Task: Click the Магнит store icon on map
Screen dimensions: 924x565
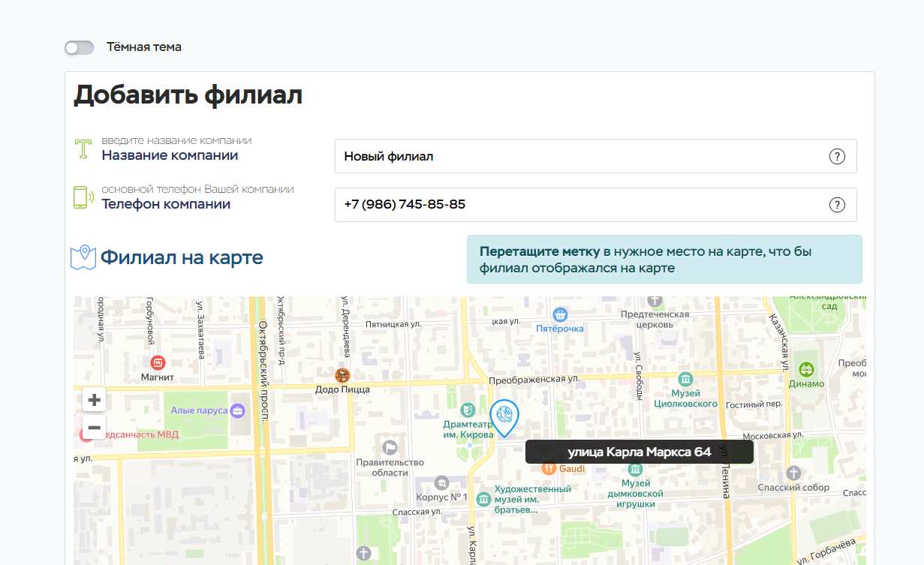Action: click(158, 363)
